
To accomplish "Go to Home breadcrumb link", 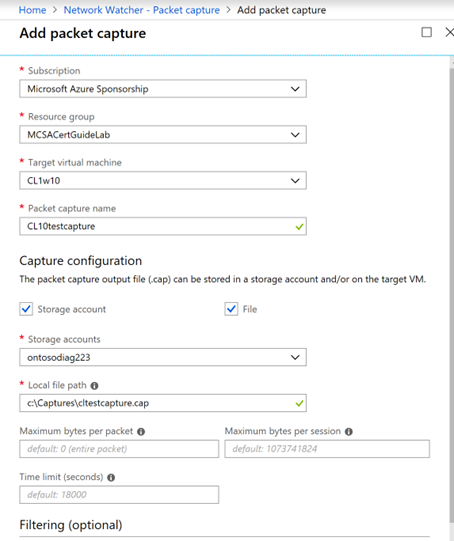I will [32, 10].
